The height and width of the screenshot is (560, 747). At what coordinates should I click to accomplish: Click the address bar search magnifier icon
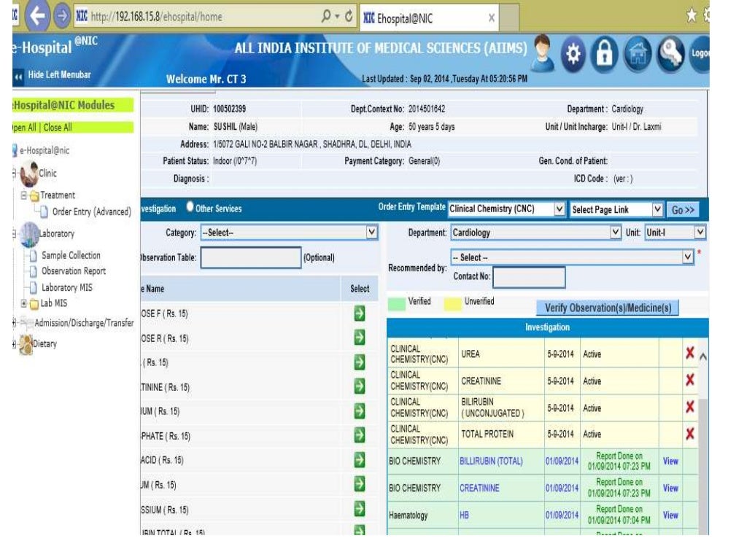click(x=326, y=16)
